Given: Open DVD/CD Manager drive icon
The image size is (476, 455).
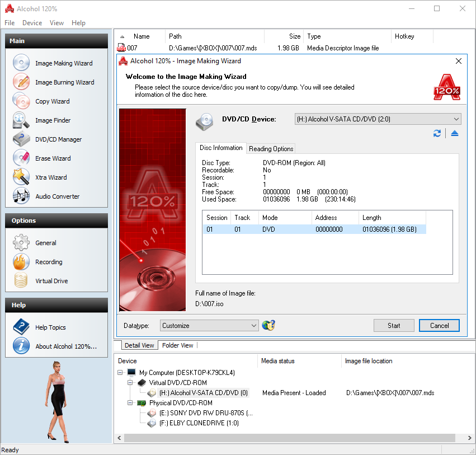Looking at the screenshot, I should pos(21,139).
